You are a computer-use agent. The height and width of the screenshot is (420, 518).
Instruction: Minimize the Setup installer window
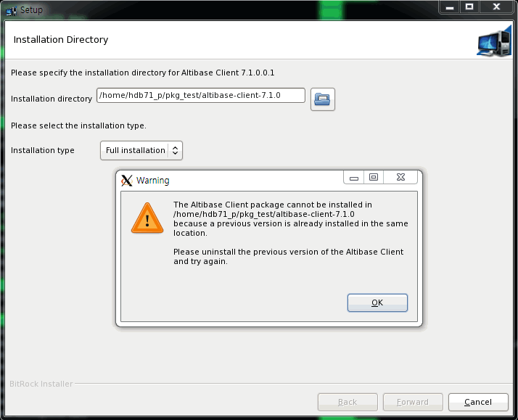pos(449,7)
